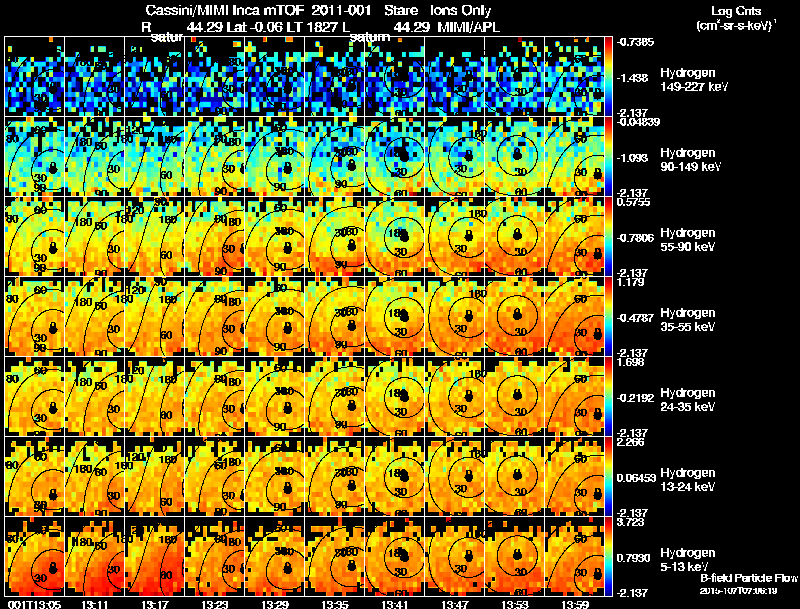The image size is (800, 609).
Task: Click the '-0.7806' color scale value
Action: pos(635,238)
